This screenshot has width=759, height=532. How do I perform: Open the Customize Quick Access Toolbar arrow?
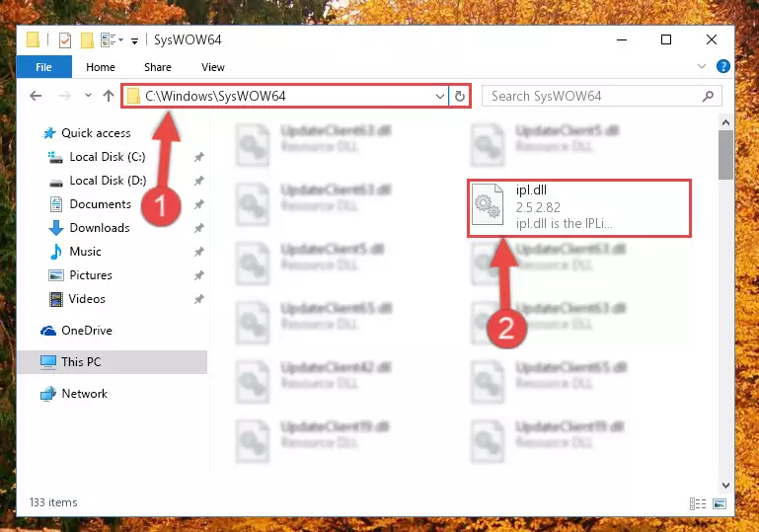pos(134,41)
